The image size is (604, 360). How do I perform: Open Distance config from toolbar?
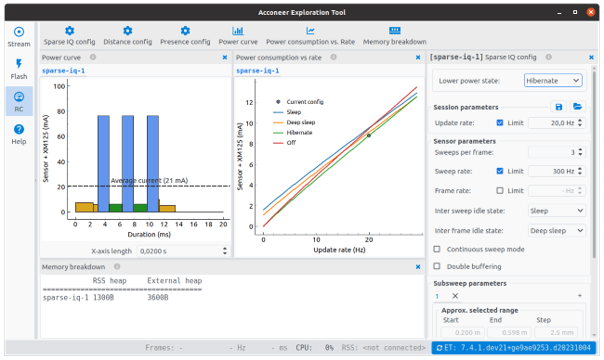128,36
